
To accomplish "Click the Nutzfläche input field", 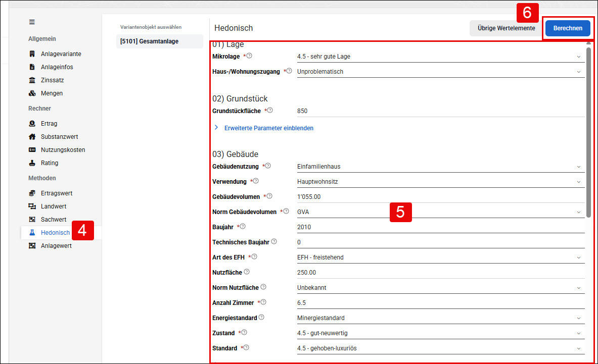I will click(440, 273).
